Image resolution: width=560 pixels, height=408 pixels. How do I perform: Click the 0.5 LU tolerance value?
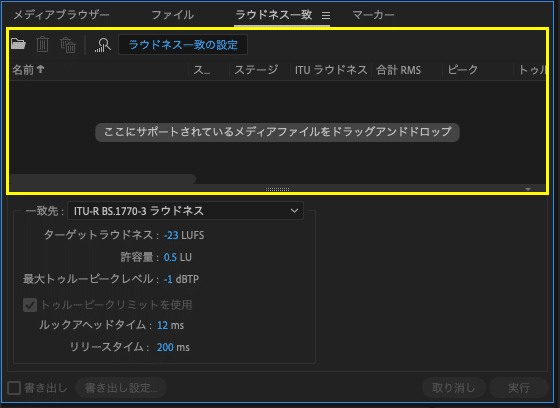click(170, 257)
